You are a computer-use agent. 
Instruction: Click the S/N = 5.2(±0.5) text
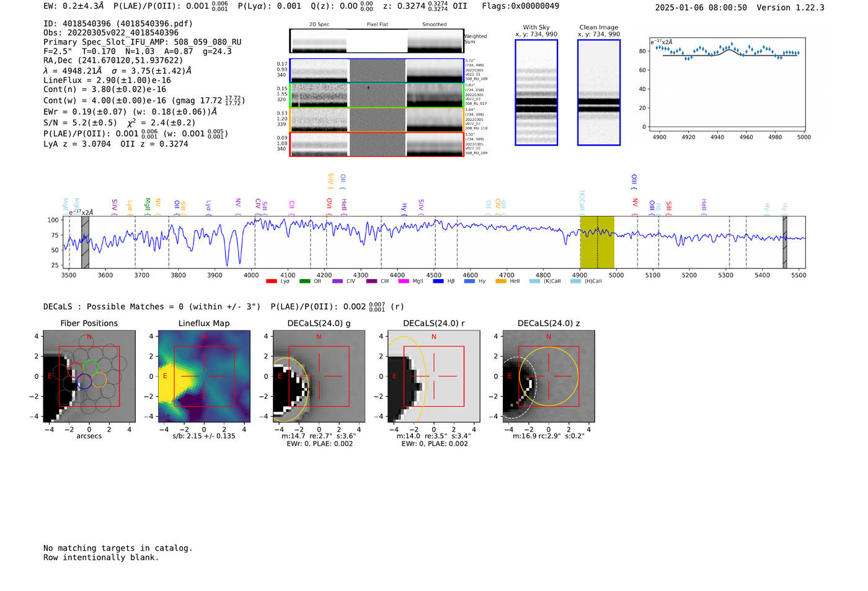pos(80,123)
